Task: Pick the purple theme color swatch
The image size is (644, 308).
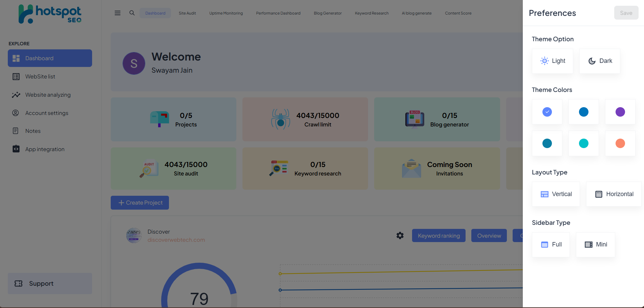Action: (620, 112)
